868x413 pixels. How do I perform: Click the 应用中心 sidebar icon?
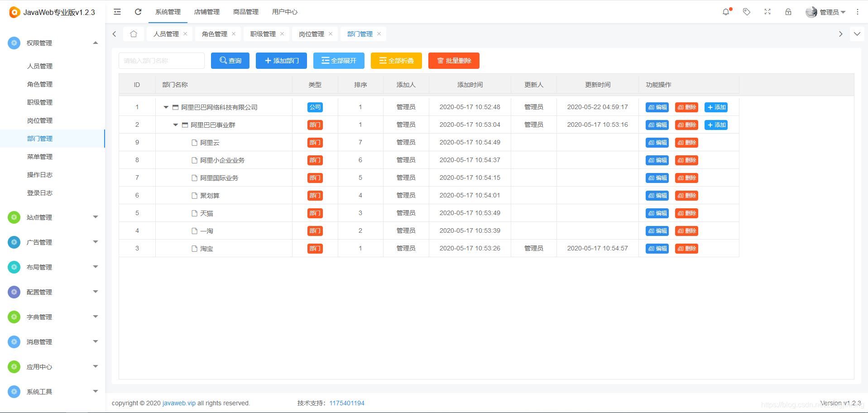point(14,367)
